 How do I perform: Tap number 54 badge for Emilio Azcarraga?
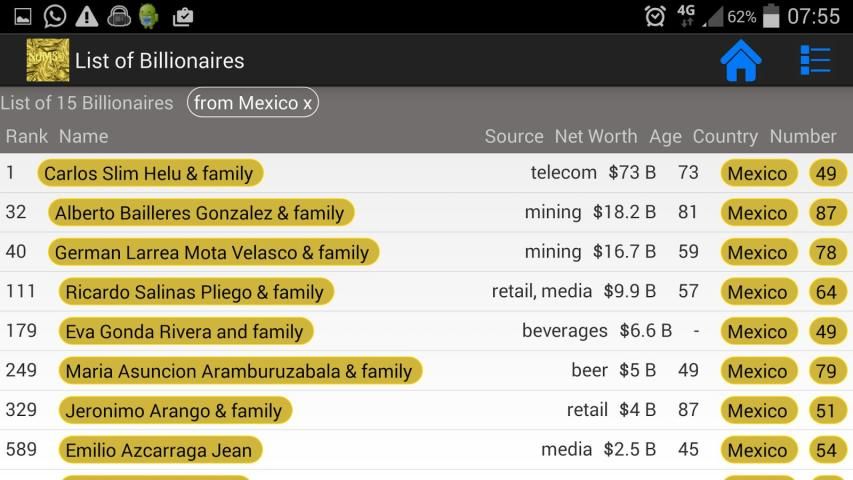[827, 450]
